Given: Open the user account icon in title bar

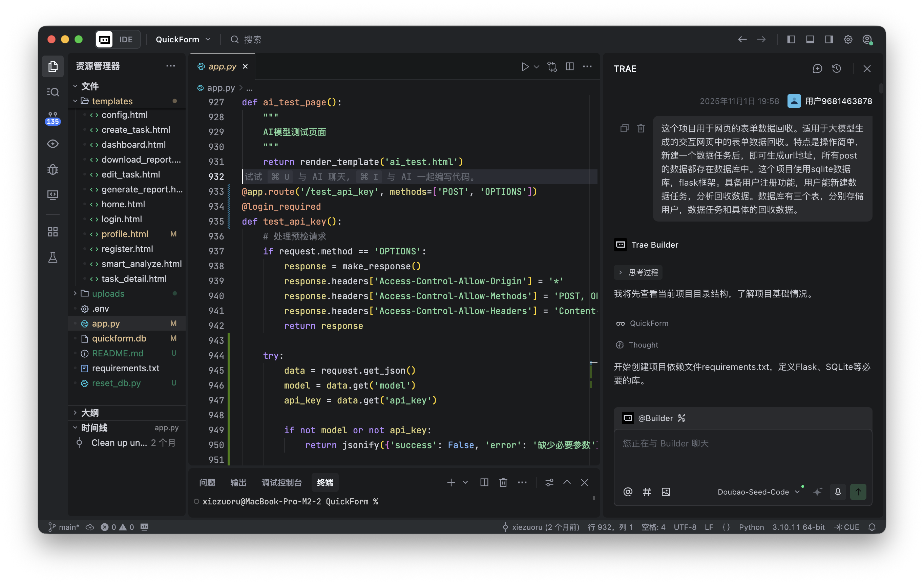Looking at the screenshot, I should pos(867,40).
